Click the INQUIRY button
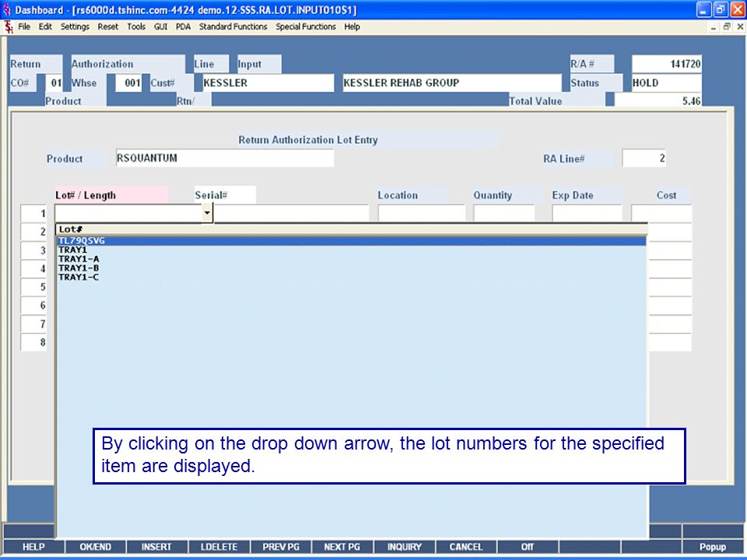The image size is (747, 560). tap(404, 547)
